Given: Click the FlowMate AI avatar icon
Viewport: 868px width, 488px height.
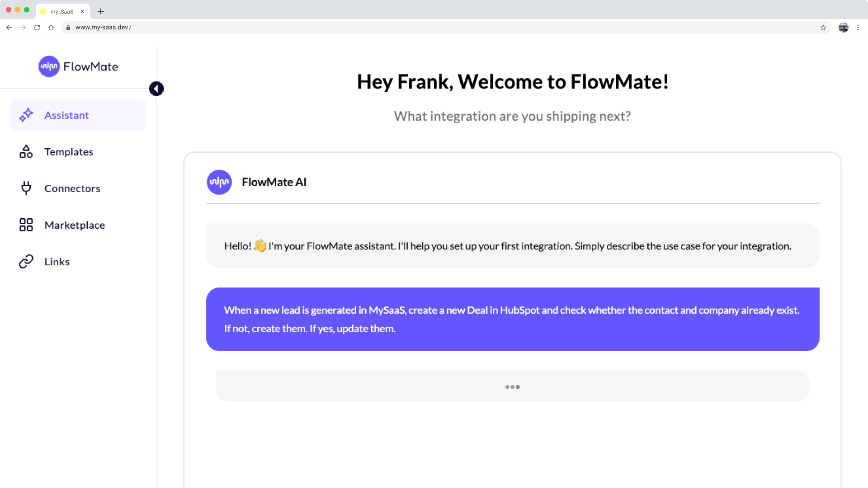Looking at the screenshot, I should (219, 182).
